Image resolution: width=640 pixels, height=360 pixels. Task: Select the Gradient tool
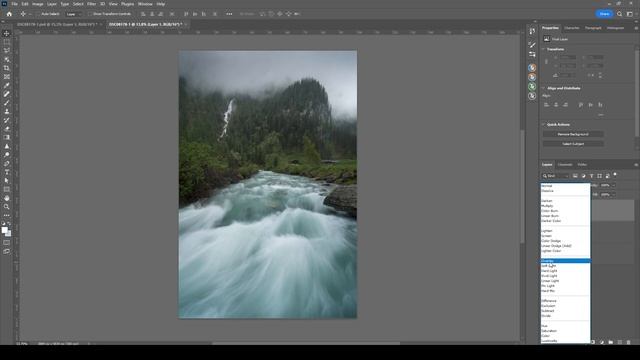(7, 138)
